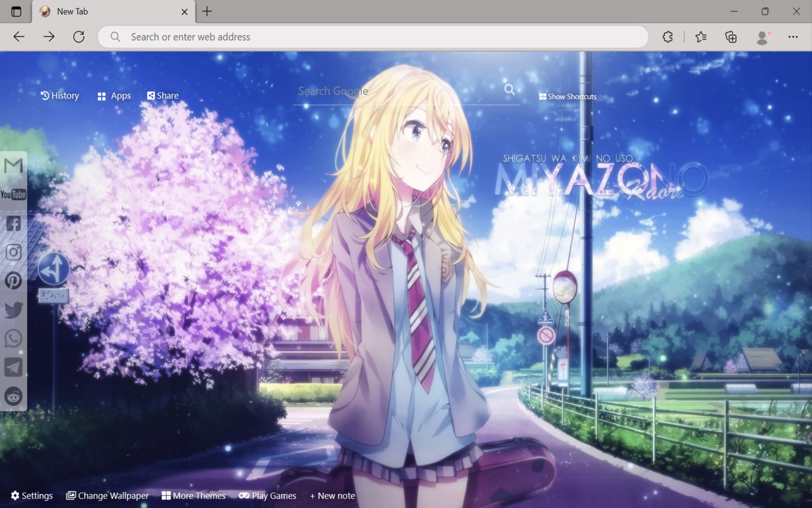Open YouTube shortcut in sidebar
Image resolution: width=812 pixels, height=508 pixels.
coord(13,194)
